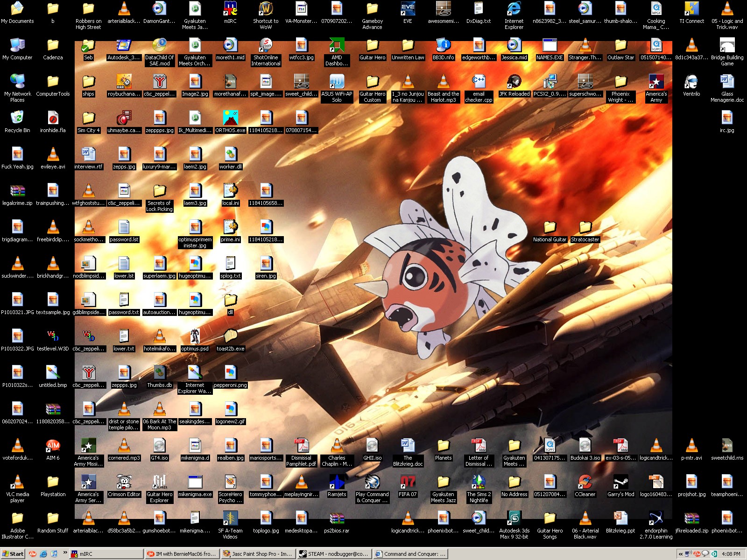The image size is (747, 560).
Task: Switch to the mIRC taskbar window
Action: [x=106, y=554]
